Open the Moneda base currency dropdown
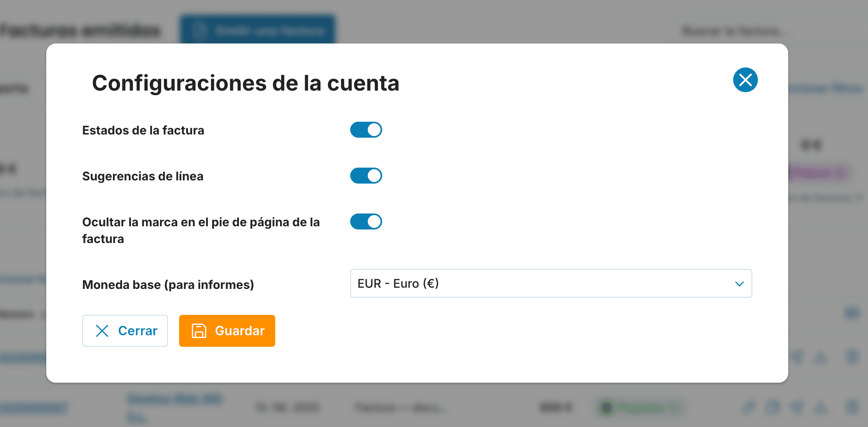This screenshot has width=868, height=427. pos(551,283)
